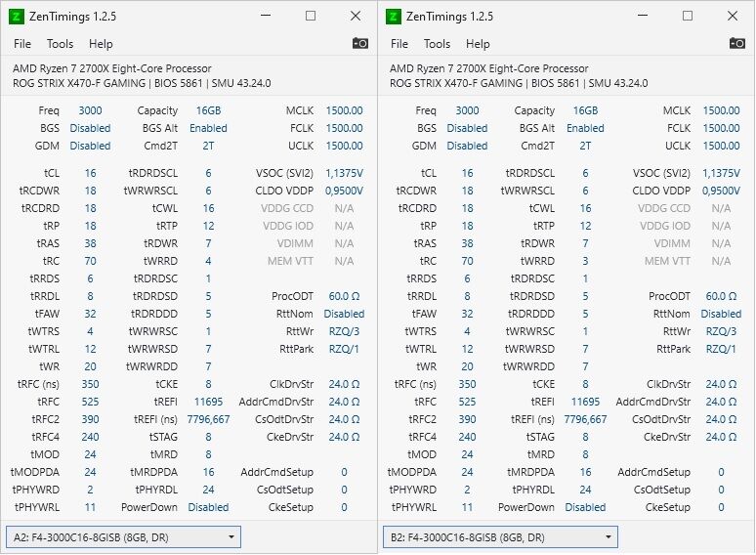Click the RttWr value RZQ/3 in right window
This screenshot has width=756, height=555.
click(721, 331)
